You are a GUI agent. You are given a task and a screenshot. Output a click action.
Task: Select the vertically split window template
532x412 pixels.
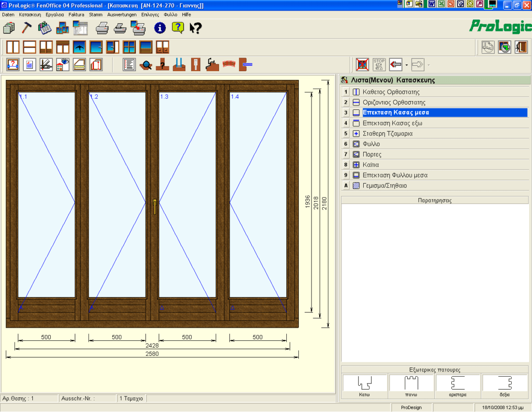(x=13, y=47)
